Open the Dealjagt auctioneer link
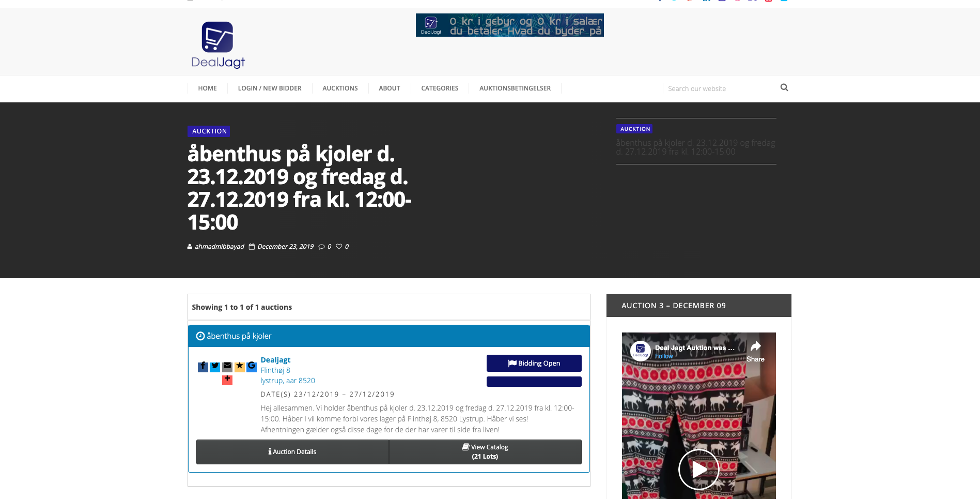Screen dimensions: 980x499 (275, 360)
